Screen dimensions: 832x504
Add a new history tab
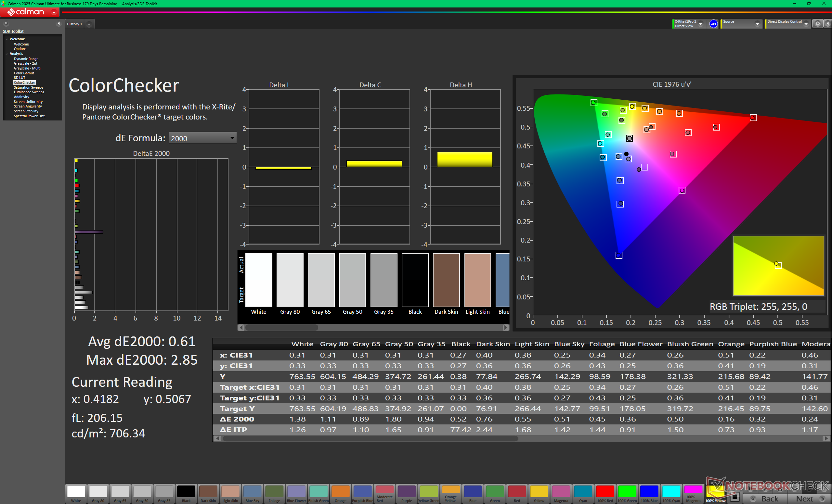(89, 24)
